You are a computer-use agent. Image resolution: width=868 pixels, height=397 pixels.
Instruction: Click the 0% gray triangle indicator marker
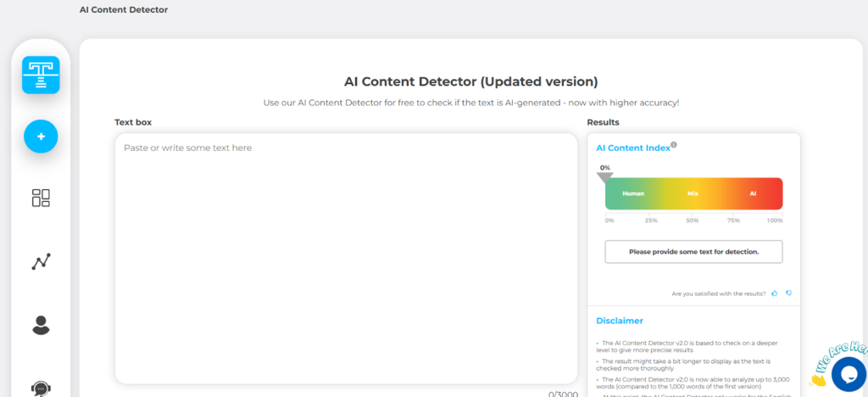tap(604, 177)
